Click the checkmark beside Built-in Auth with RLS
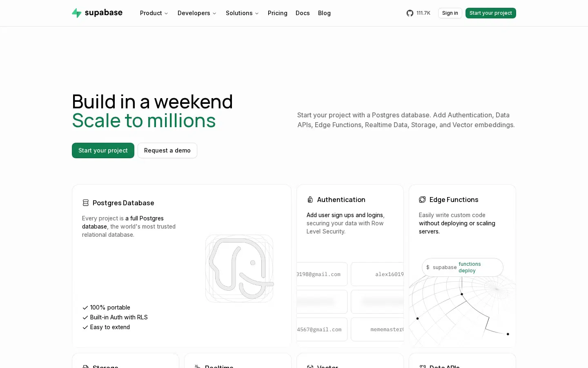588x368 pixels. tap(85, 317)
